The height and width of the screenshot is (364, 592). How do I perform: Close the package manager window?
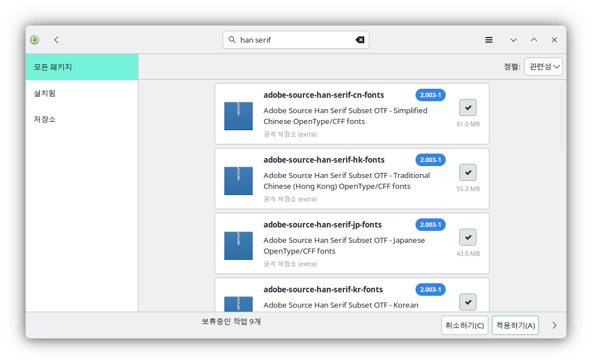(554, 40)
